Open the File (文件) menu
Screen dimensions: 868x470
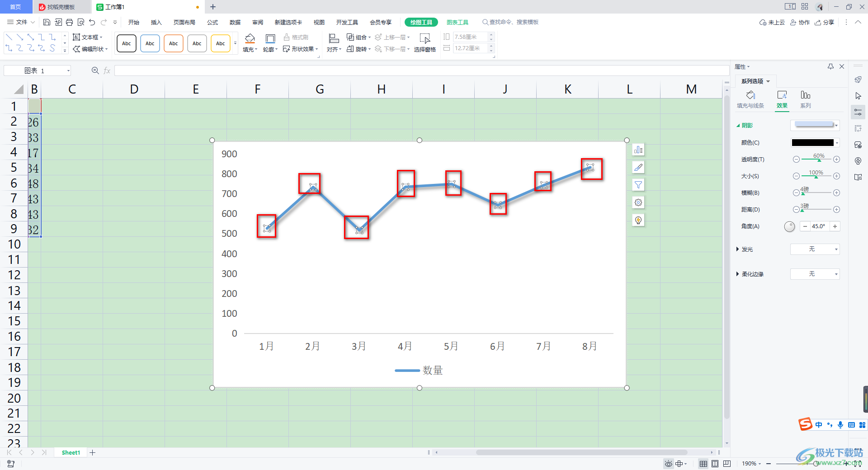[21, 22]
